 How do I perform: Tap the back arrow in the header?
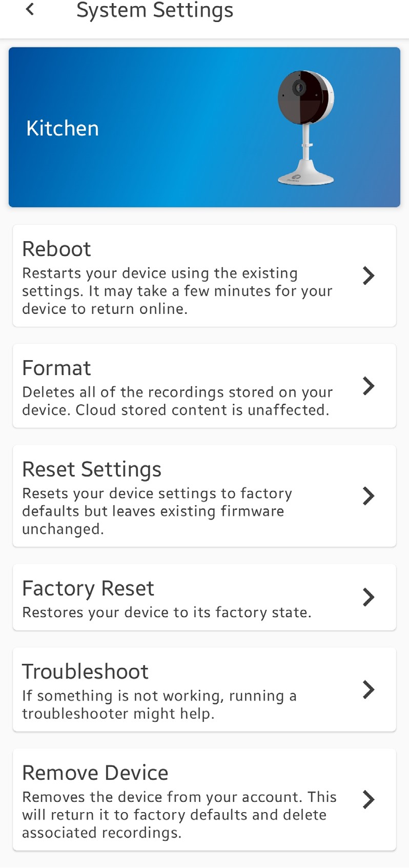(x=30, y=9)
